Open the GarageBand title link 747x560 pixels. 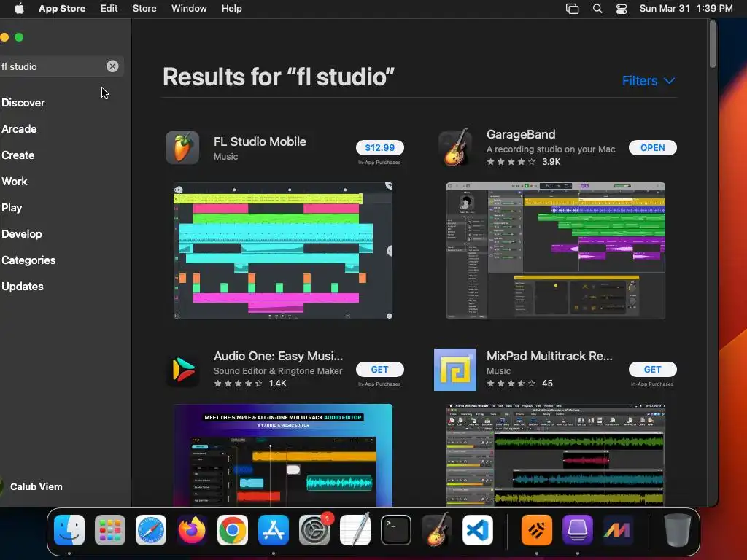point(521,134)
